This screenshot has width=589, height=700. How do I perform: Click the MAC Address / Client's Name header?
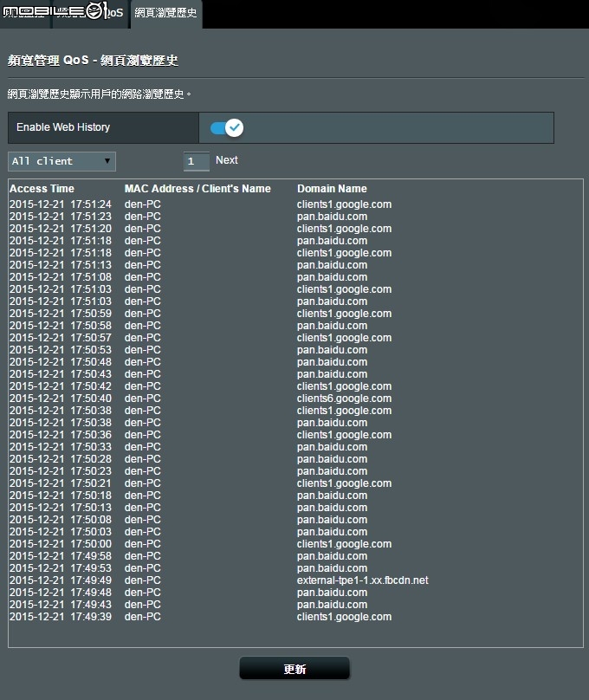[x=197, y=189]
